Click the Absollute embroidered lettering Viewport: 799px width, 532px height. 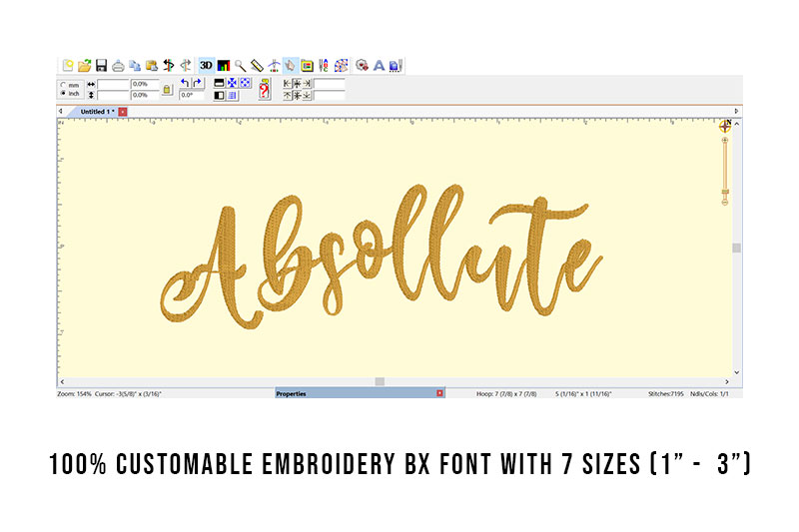pyautogui.click(x=382, y=257)
